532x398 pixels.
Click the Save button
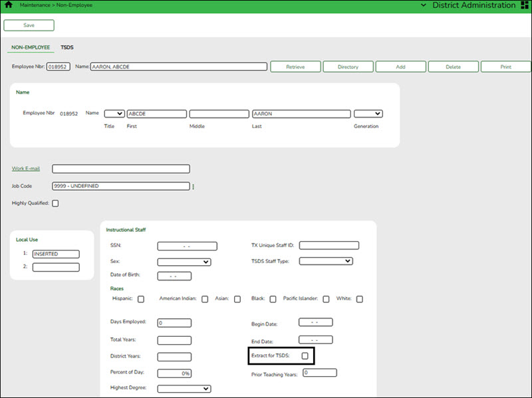click(x=29, y=25)
